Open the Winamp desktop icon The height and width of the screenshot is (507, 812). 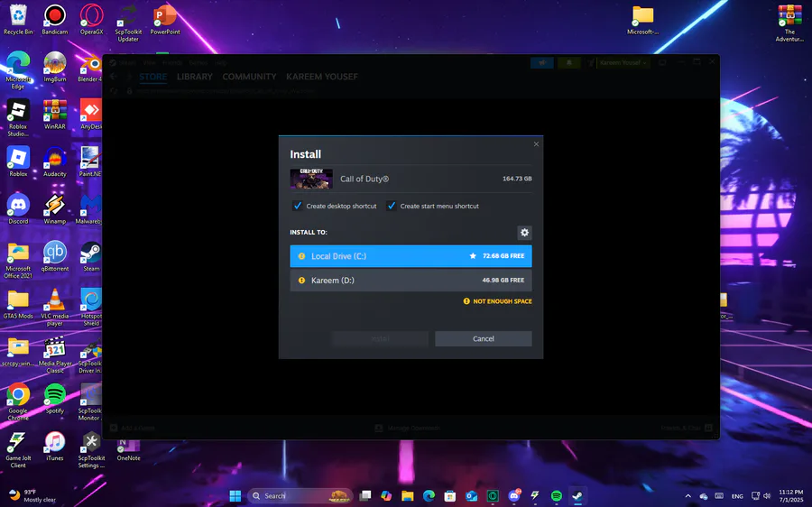tap(55, 209)
